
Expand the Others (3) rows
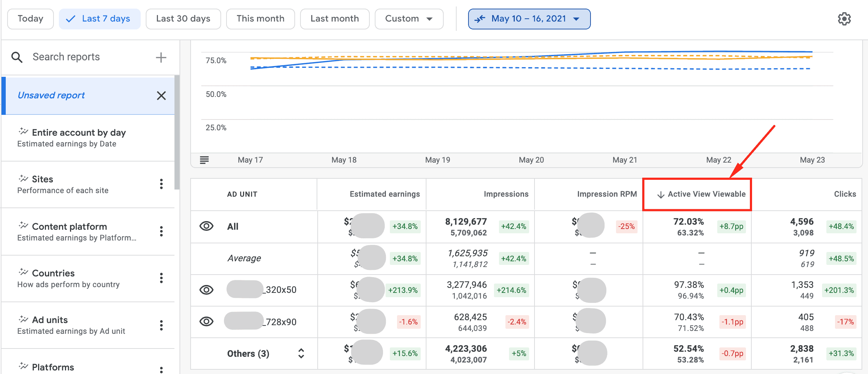coord(301,354)
